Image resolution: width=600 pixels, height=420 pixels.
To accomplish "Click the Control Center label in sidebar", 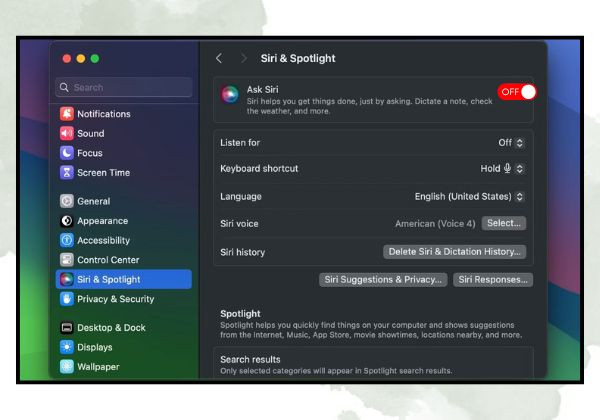I will 108,260.
